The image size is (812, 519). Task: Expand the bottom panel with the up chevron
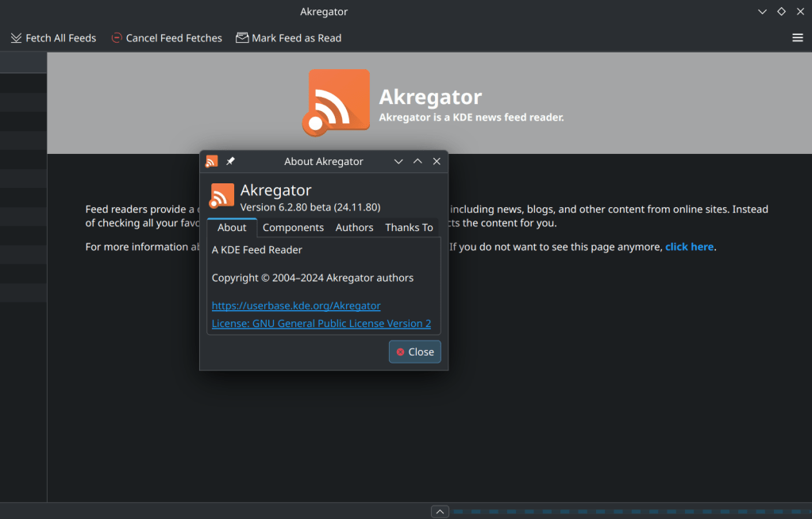tap(440, 512)
